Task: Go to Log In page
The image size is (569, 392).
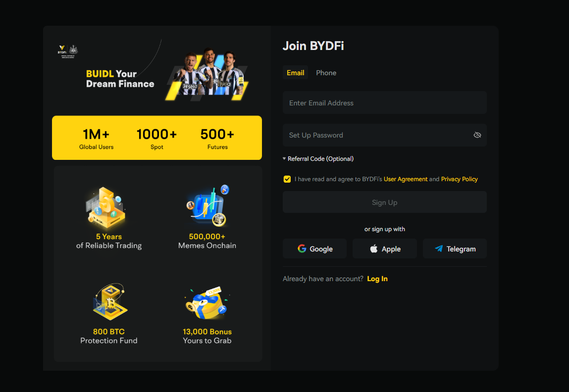Action: (x=377, y=279)
